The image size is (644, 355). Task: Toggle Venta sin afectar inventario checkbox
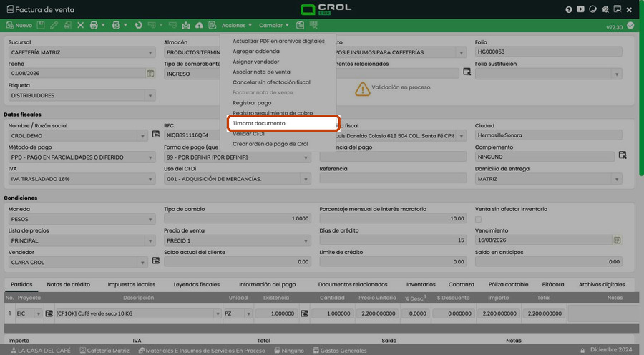[479, 220]
